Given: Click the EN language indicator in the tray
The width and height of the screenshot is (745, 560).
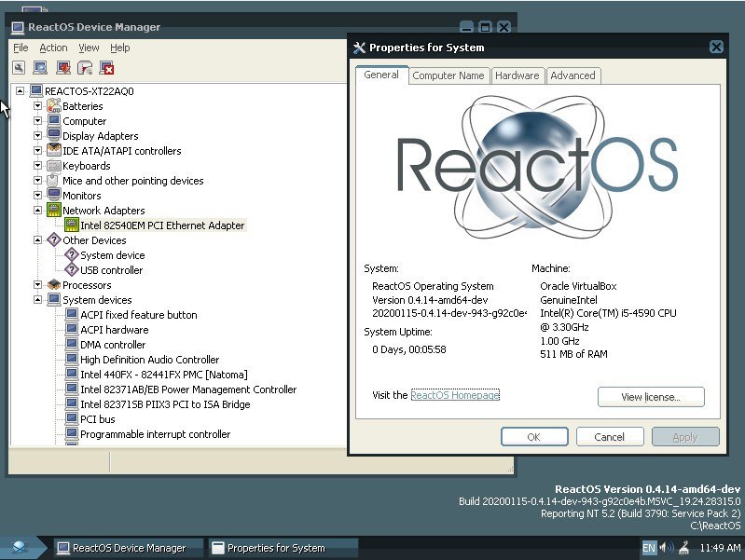Looking at the screenshot, I should pos(648,548).
